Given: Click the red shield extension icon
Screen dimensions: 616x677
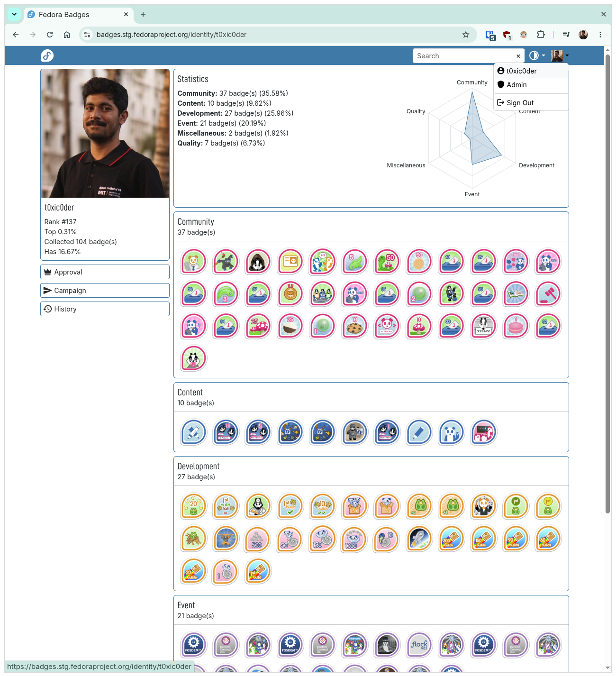Looking at the screenshot, I should [507, 35].
